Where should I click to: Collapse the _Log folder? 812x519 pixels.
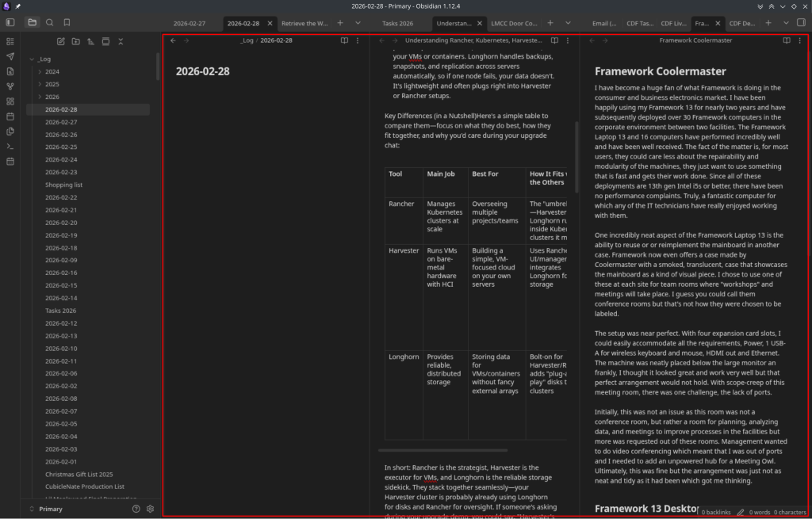(x=32, y=59)
